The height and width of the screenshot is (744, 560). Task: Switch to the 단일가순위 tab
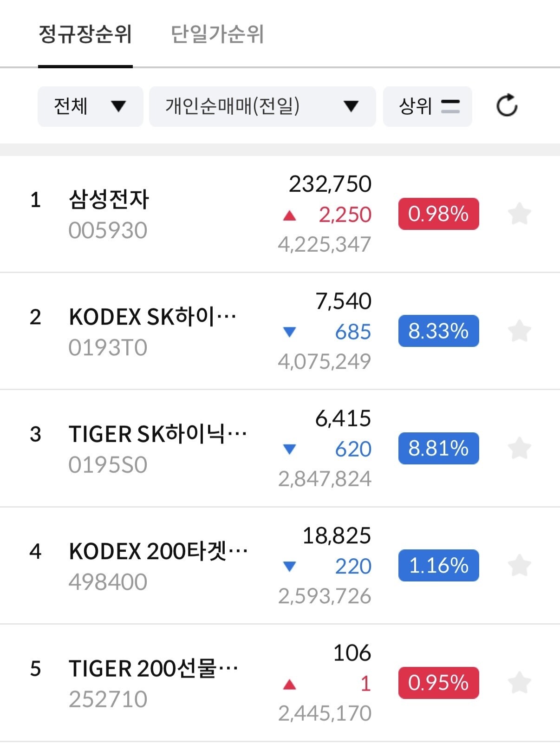pyautogui.click(x=217, y=34)
